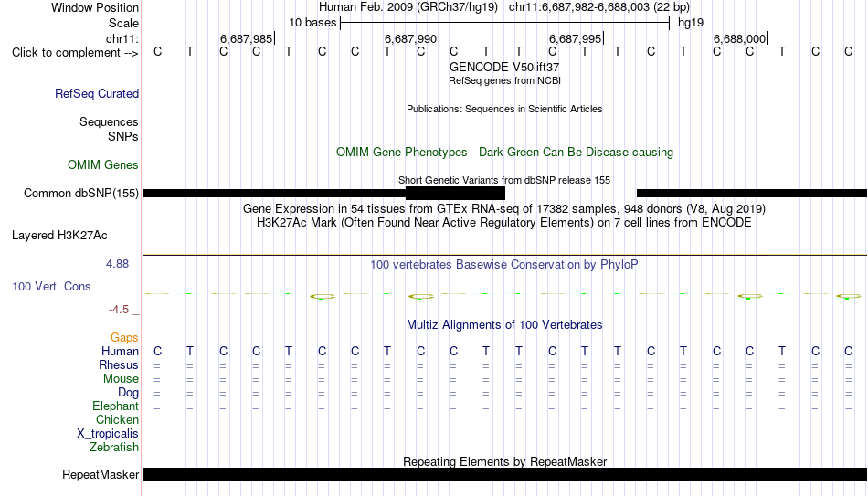Click the '10 bases' scale bar label
868x496 pixels.
click(x=312, y=23)
